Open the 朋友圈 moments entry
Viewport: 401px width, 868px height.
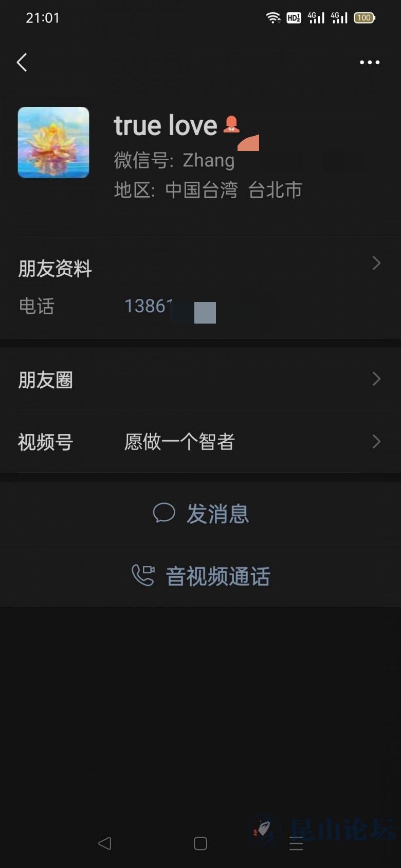tap(200, 380)
